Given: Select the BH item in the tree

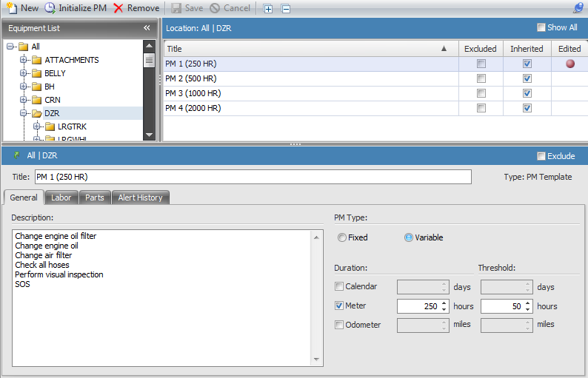Looking at the screenshot, I should [x=50, y=87].
